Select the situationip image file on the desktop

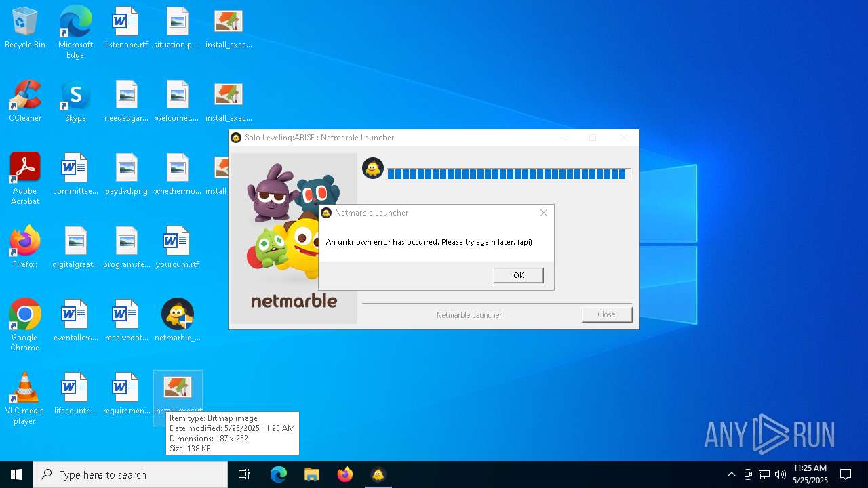177,29
